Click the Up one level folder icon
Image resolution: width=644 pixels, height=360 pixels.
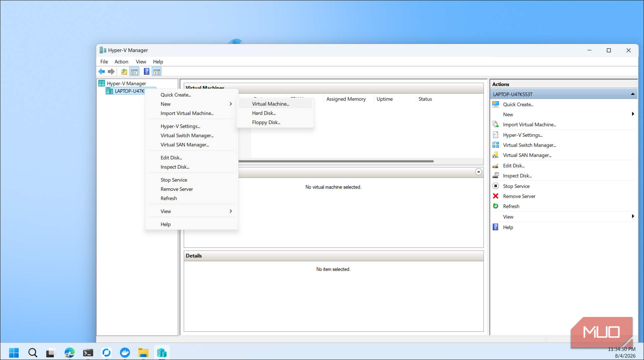pos(124,71)
